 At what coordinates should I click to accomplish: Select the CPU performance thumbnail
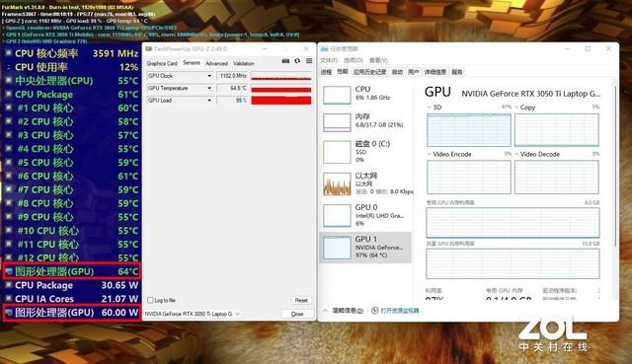pos(337,96)
